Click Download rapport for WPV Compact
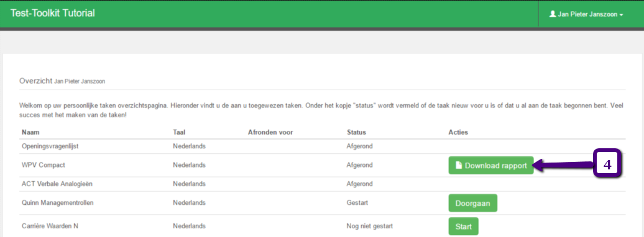The width and height of the screenshot is (644, 237). [x=491, y=166]
